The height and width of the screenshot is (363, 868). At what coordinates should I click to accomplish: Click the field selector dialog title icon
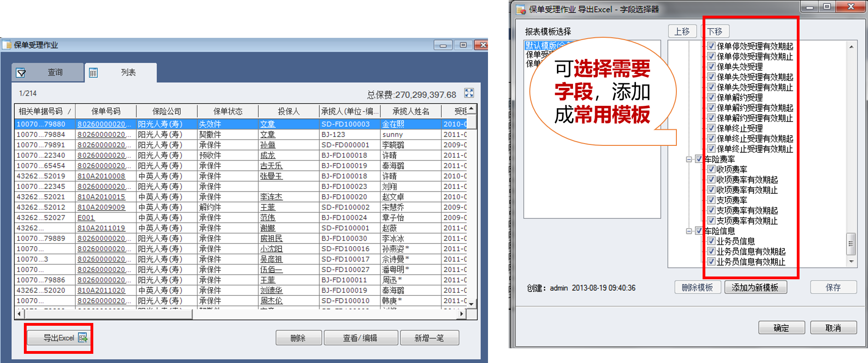(x=521, y=9)
